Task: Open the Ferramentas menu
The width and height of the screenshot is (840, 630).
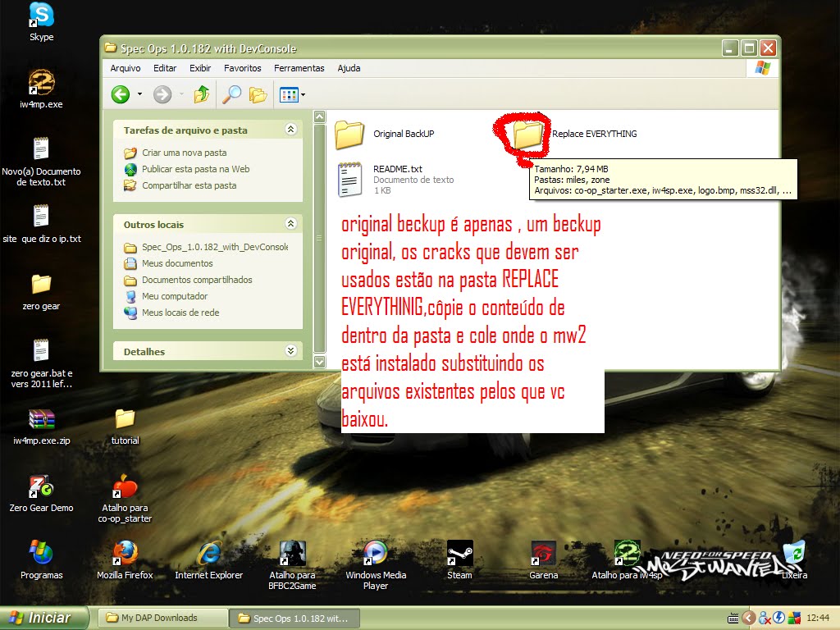Action: (x=299, y=68)
